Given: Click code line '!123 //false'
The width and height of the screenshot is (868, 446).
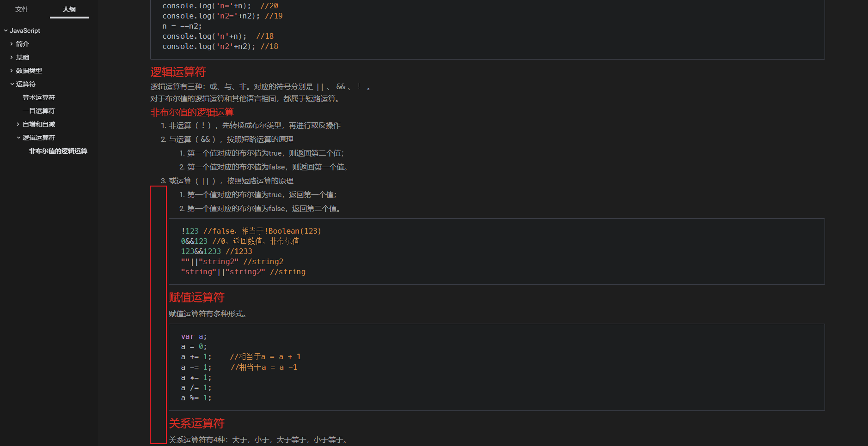Looking at the screenshot, I should click(x=251, y=231).
